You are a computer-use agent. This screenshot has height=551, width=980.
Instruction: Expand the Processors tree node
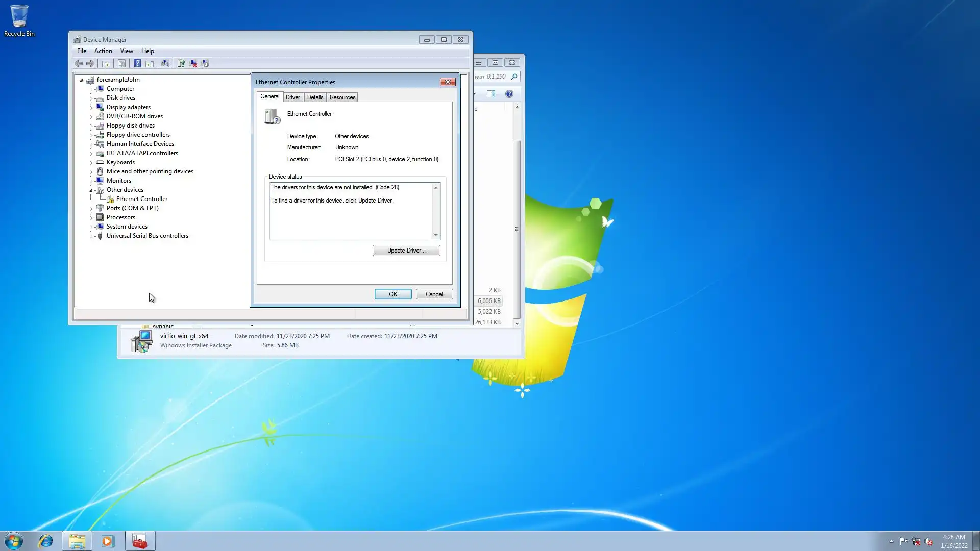click(91, 218)
